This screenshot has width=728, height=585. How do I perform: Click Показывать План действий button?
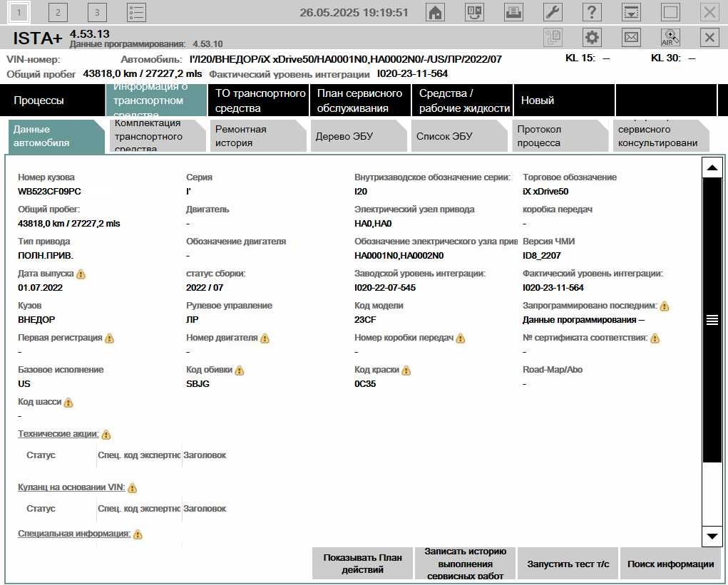coord(362,564)
